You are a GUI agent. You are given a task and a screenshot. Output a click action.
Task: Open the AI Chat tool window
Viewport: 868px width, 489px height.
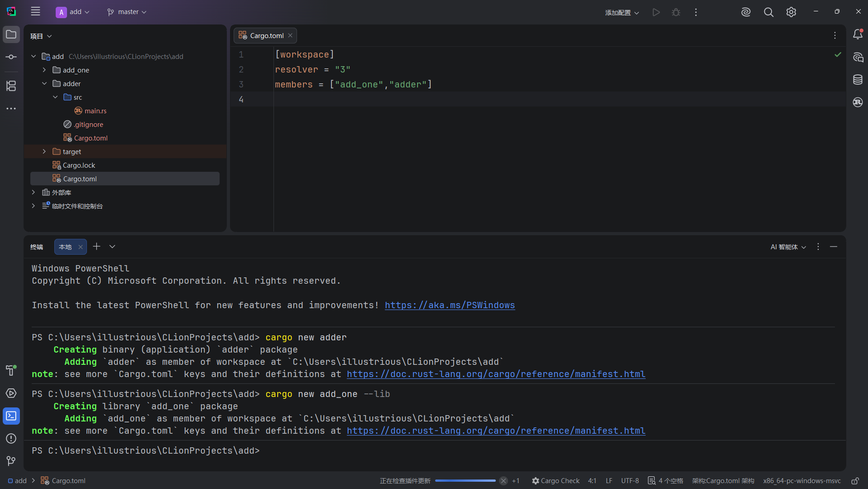(x=858, y=57)
